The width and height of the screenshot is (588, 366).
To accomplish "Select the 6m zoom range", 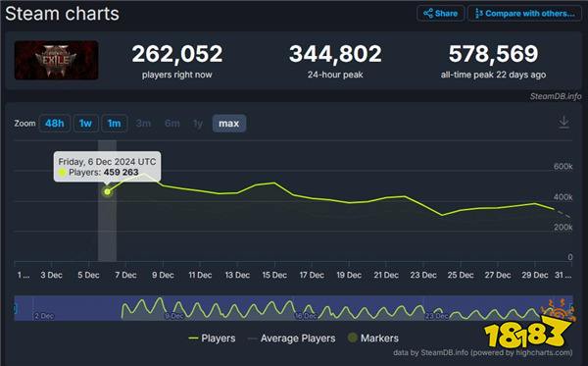I will click(172, 123).
